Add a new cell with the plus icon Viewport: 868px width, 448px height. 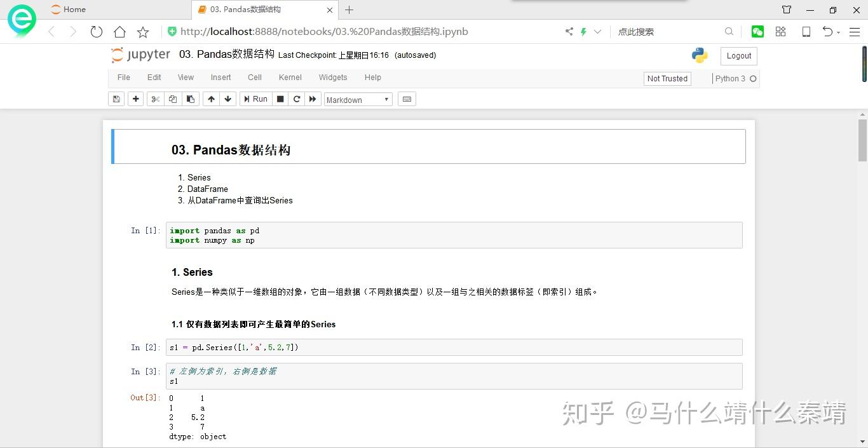pos(137,98)
